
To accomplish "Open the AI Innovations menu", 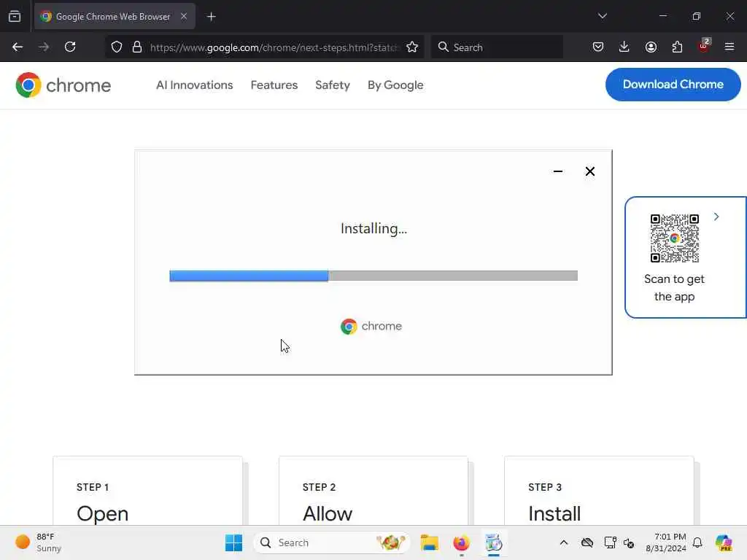I will click(x=194, y=85).
